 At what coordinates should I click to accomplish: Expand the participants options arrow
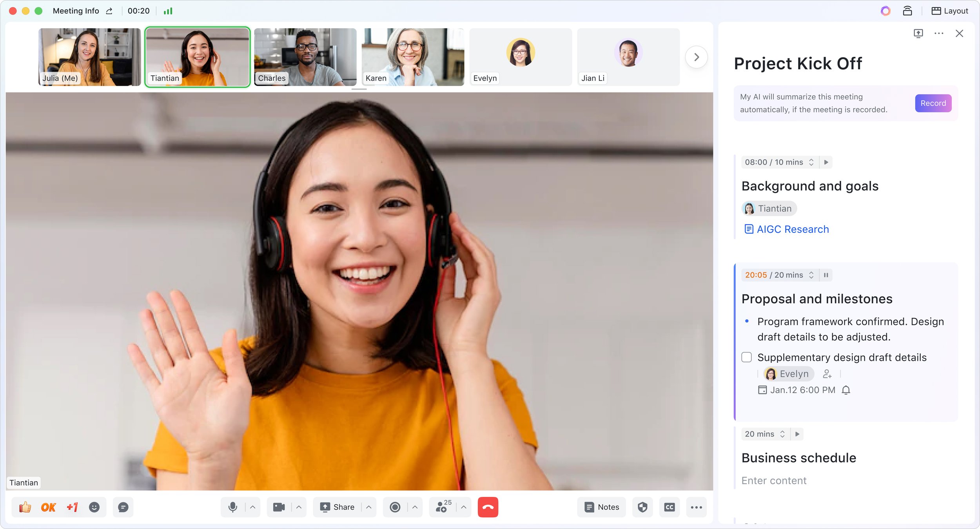(x=464, y=507)
